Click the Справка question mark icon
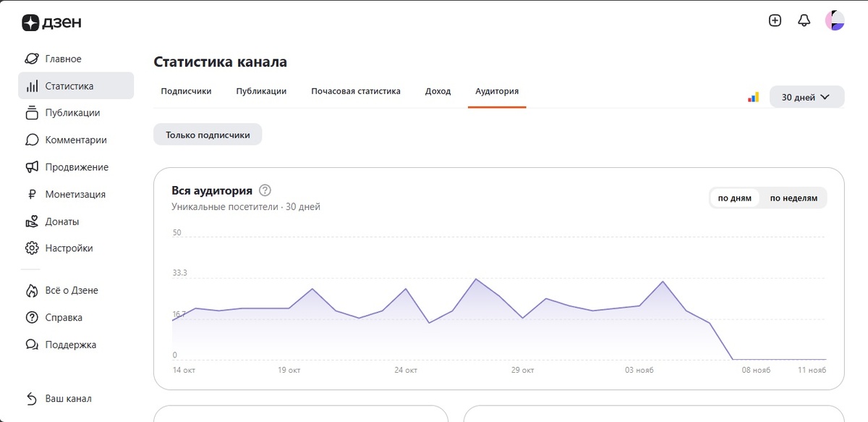The height and width of the screenshot is (422, 868). click(32, 318)
